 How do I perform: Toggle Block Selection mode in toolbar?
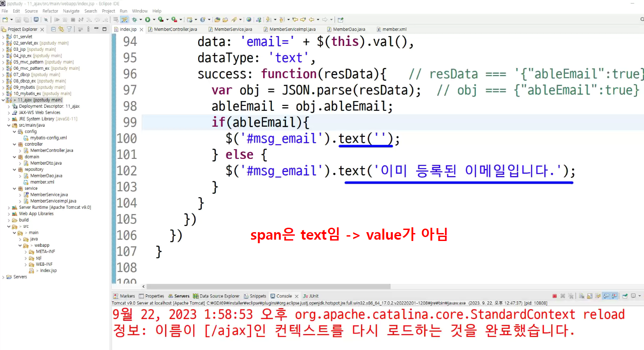pos(124,19)
